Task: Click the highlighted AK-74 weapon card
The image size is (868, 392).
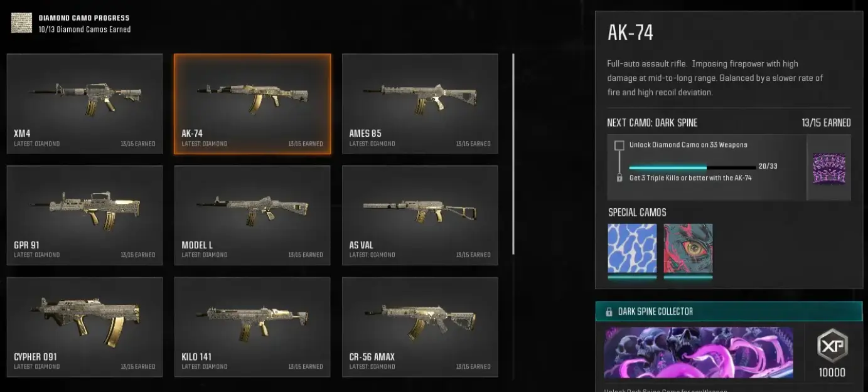Action: (x=252, y=103)
